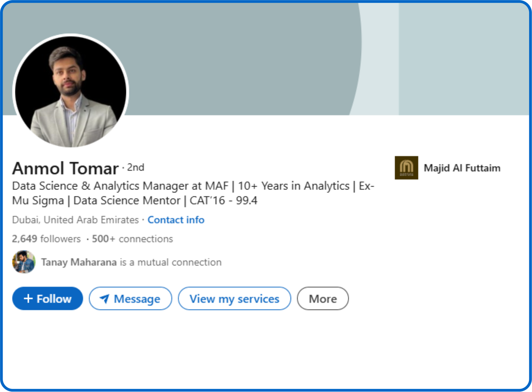This screenshot has height=392, width=532.
Task: Click the Majid Al Futtaim company name
Action: (462, 168)
